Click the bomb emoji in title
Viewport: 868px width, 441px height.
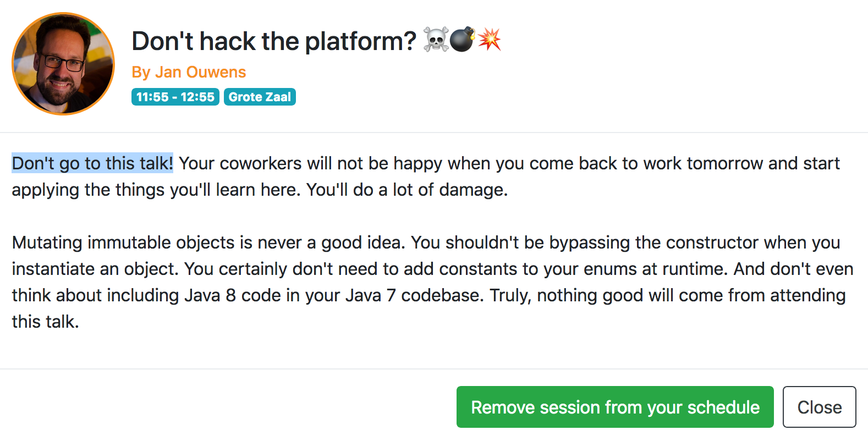coord(462,40)
